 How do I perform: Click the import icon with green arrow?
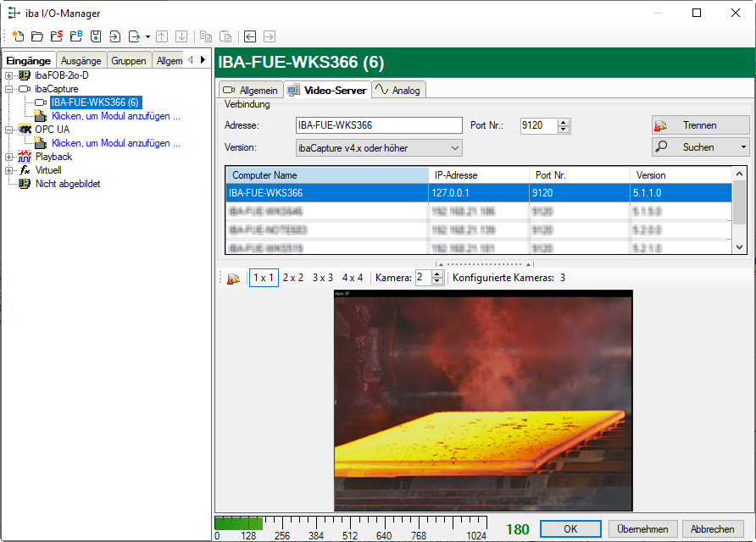pyautogui.click(x=115, y=36)
